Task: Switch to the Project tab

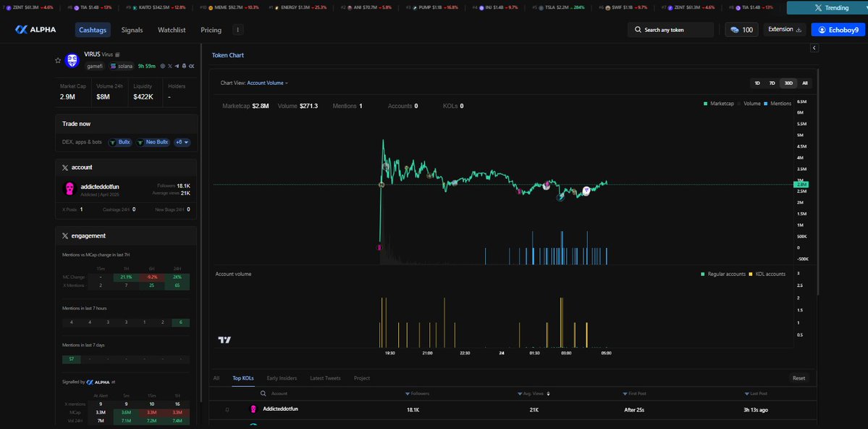Action: click(361, 378)
